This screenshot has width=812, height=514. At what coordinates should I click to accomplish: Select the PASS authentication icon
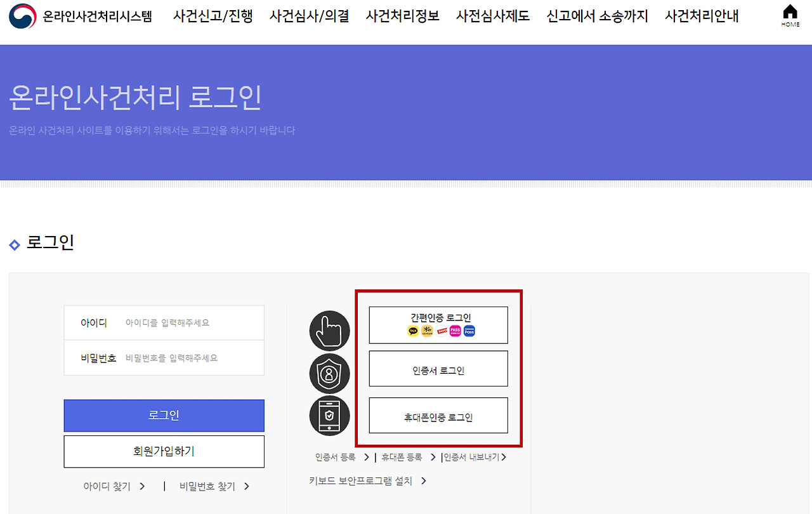click(455, 331)
